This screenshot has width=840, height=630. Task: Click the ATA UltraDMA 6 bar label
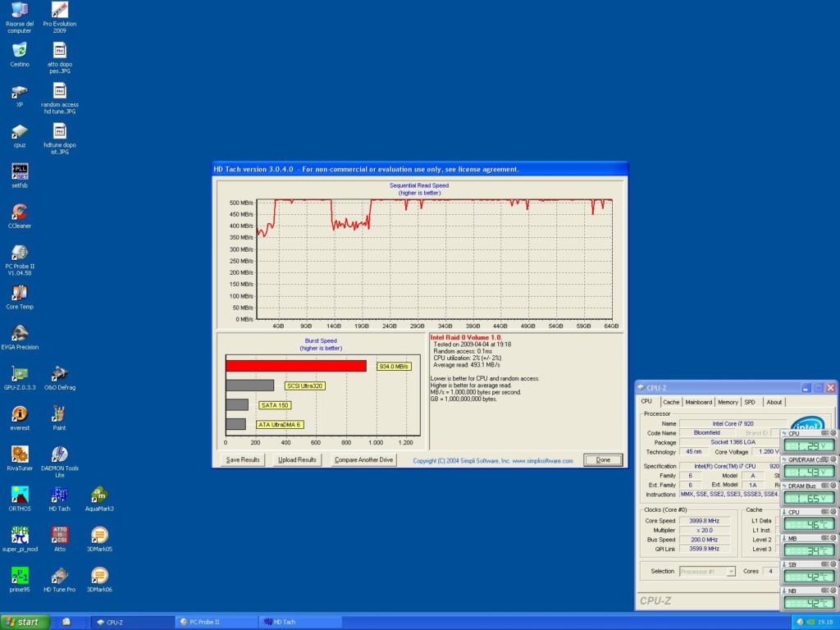tap(280, 424)
